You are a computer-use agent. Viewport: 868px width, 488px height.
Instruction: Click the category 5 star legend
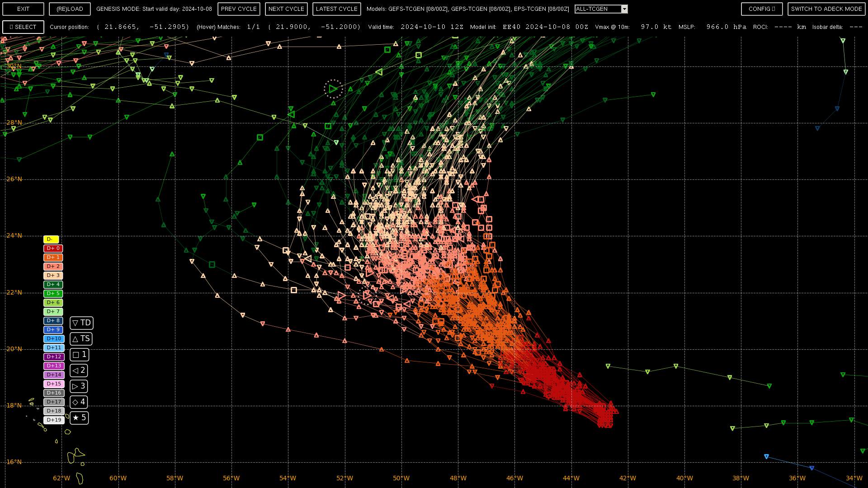(79, 418)
